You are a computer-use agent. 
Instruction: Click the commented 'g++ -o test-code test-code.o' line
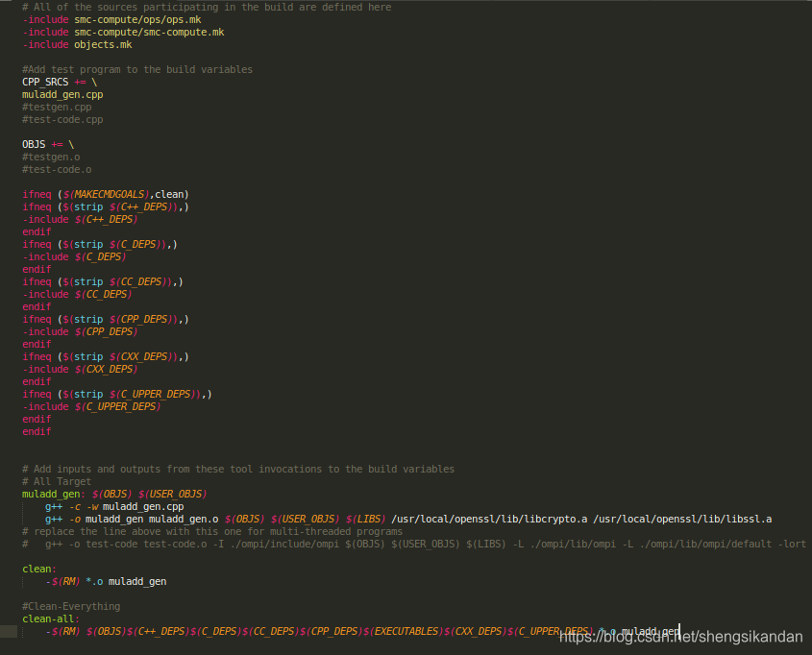tap(414, 544)
